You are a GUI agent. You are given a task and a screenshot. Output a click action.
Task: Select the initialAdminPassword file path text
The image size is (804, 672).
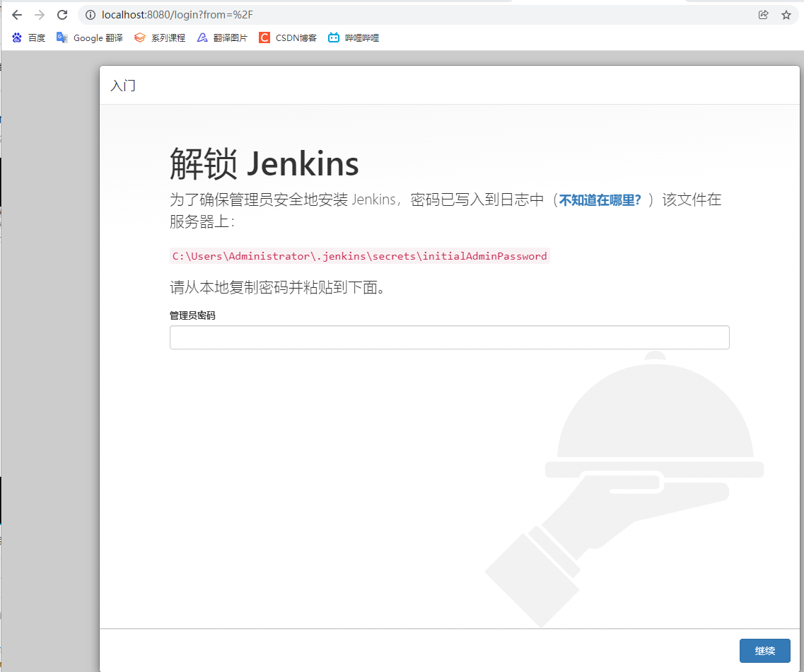[x=359, y=256]
